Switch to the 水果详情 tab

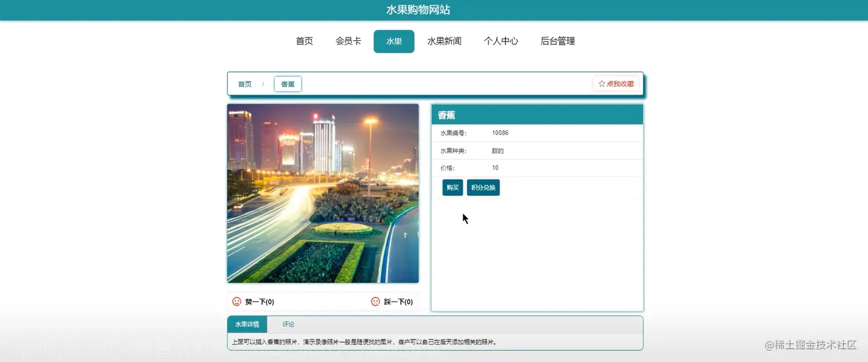247,325
